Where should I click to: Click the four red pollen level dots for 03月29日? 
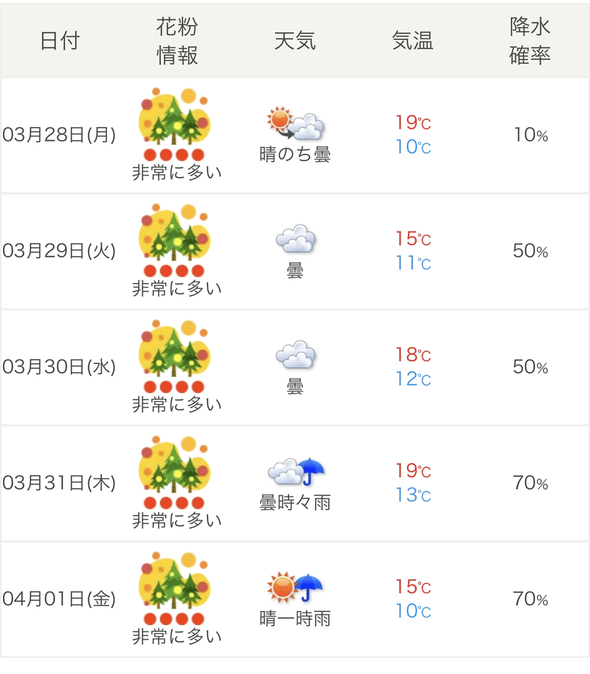(x=174, y=271)
